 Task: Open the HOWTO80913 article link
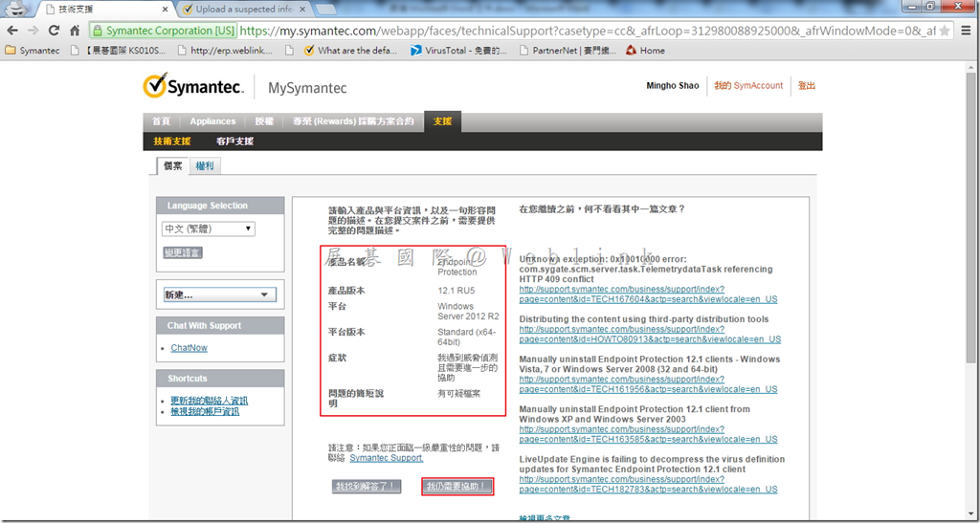650,335
